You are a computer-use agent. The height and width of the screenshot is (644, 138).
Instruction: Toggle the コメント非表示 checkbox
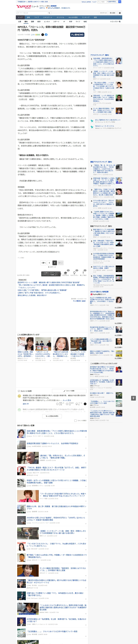[x=75, y=421]
